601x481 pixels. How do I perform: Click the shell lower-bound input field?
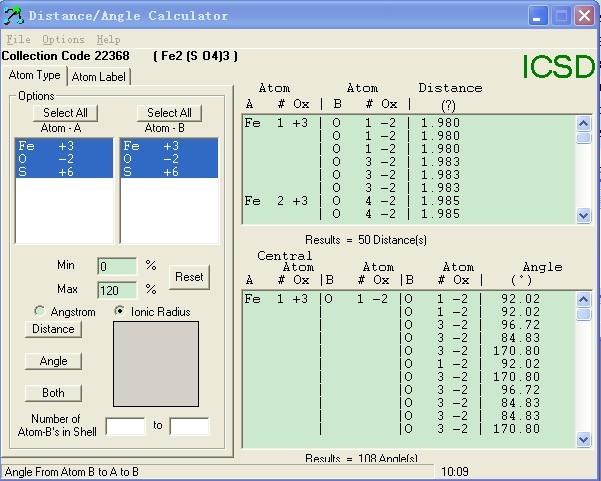pos(125,426)
